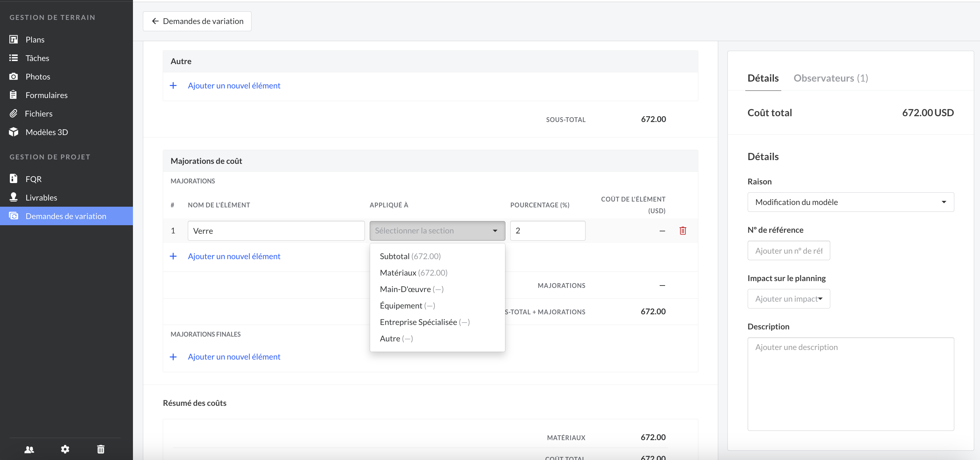
Task: Click the Description text area
Action: (851, 384)
